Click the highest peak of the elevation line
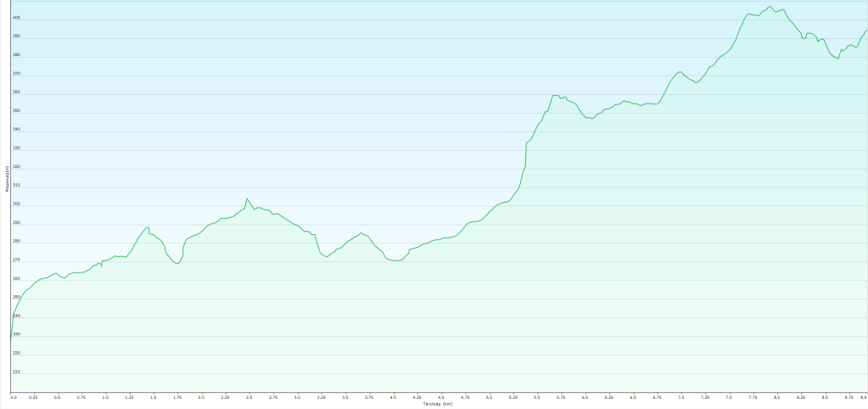 click(770, 7)
